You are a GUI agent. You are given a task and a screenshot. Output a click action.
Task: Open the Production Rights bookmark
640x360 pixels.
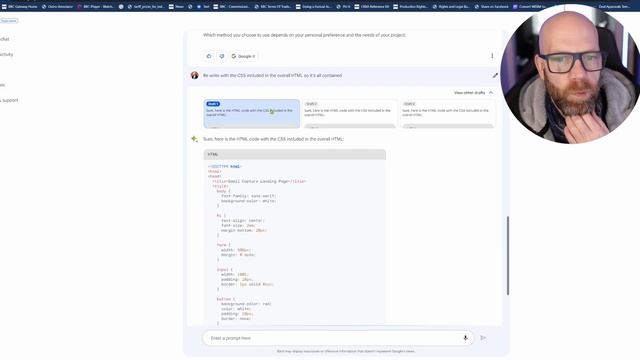[410, 7]
